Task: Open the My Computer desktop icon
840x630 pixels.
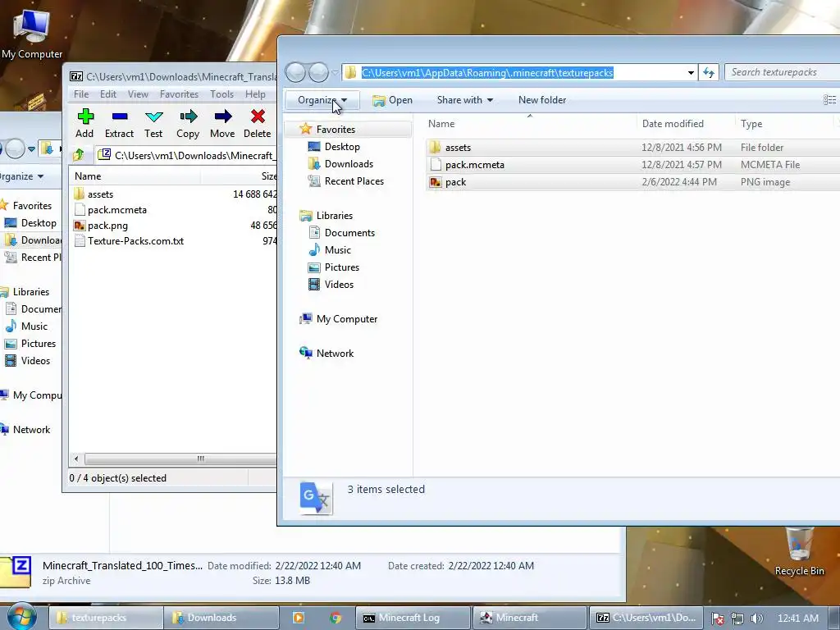Action: (32, 34)
